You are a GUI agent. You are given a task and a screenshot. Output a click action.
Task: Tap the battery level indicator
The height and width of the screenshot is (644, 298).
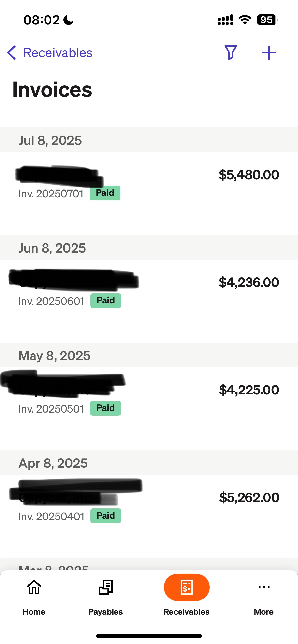pyautogui.click(x=267, y=20)
